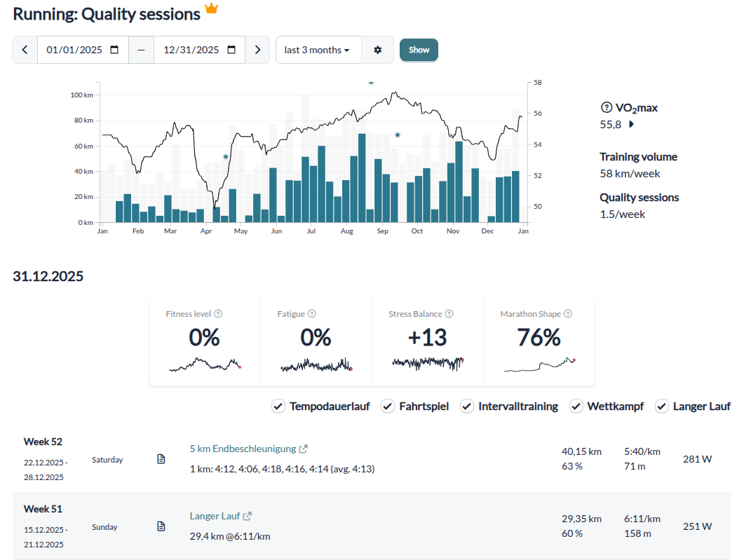Toggle the Fahrtspiel checkbox
This screenshot has width=744, height=560.
click(x=388, y=406)
